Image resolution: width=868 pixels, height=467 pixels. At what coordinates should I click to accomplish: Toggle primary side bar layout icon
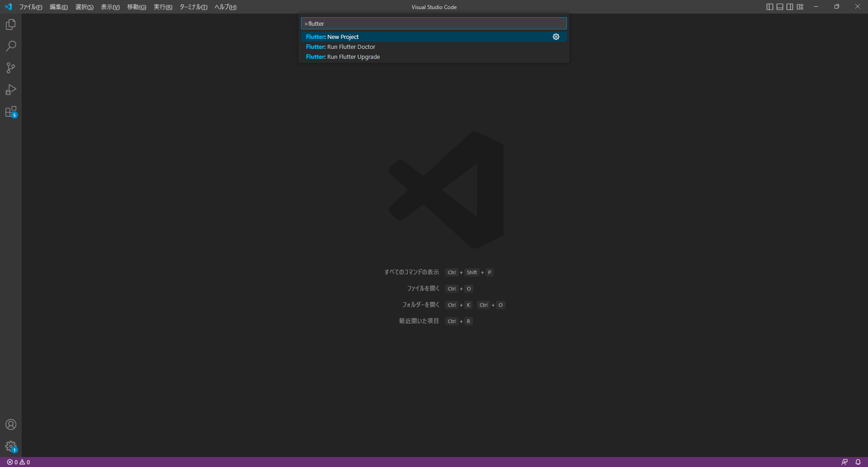click(x=770, y=7)
